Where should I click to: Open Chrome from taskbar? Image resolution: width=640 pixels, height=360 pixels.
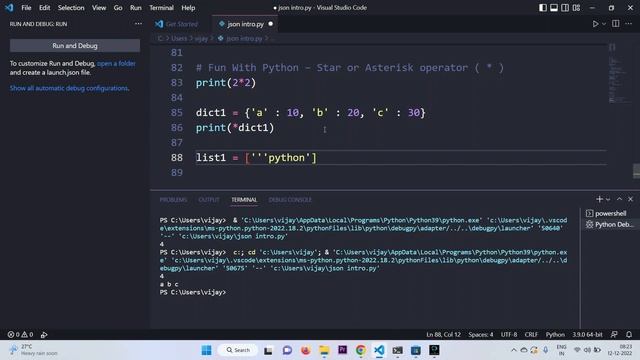360,350
